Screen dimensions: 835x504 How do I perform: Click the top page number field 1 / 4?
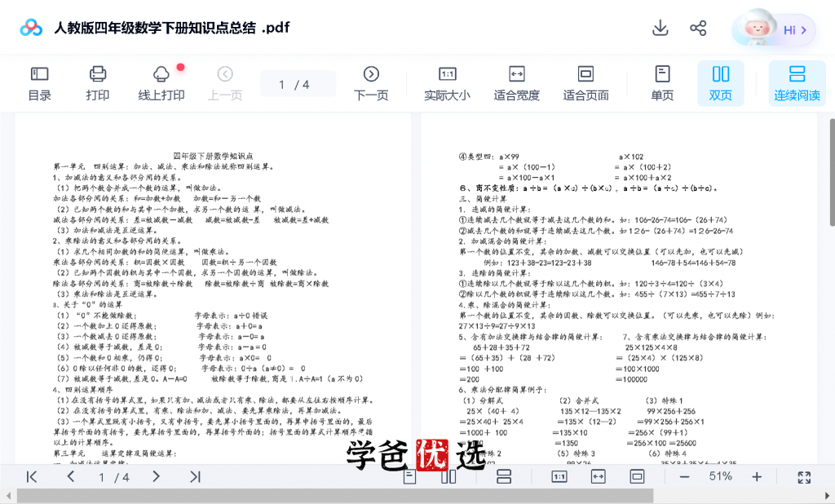(x=298, y=84)
